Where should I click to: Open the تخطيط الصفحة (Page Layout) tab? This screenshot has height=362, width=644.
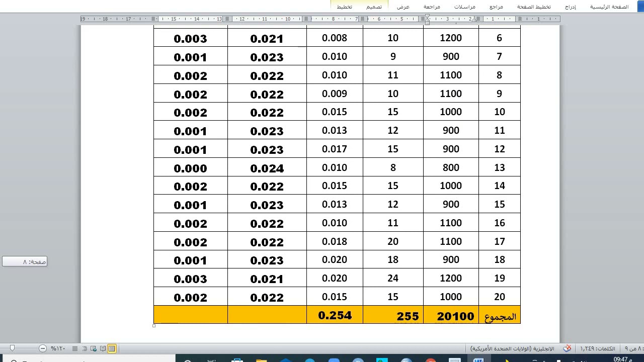[534, 7]
